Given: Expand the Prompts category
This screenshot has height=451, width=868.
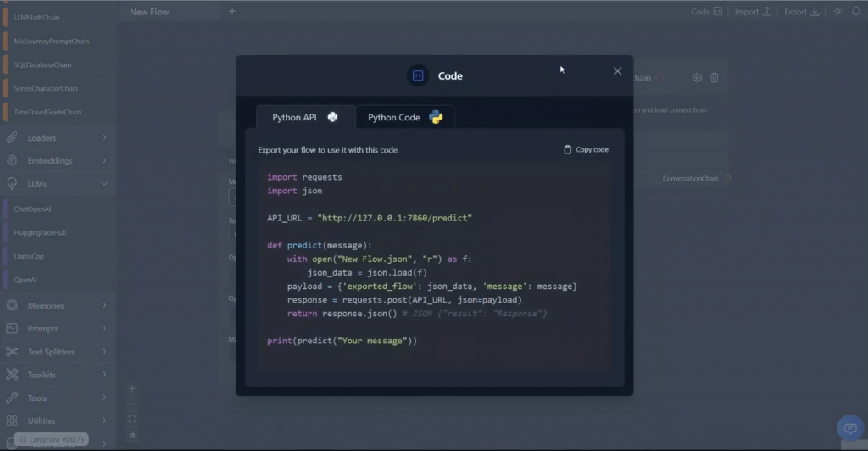Looking at the screenshot, I should [x=58, y=329].
